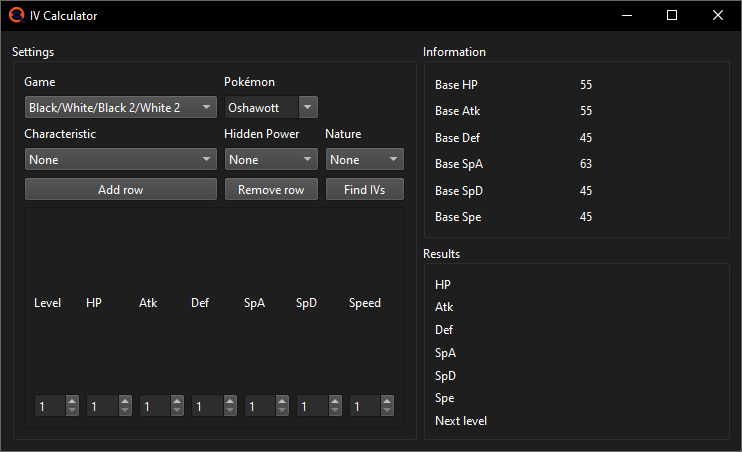Decrease the Level spinner value
This screenshot has width=742, height=452.
coord(72,410)
